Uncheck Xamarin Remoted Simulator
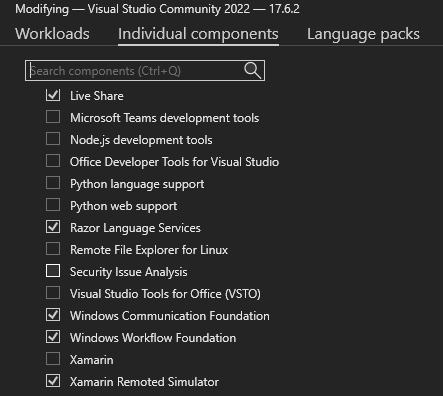Viewport: 443px width, 396px height. 53,381
